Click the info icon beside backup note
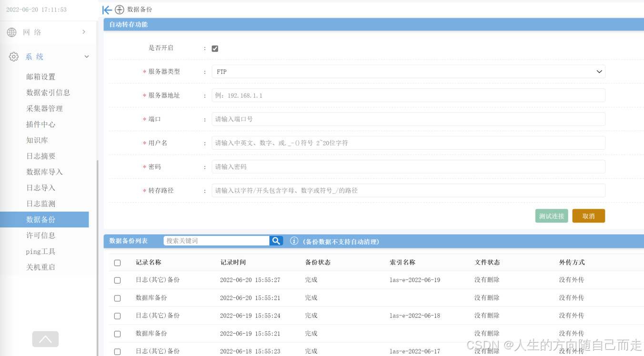Screen dimensions: 644x356 (294, 241)
